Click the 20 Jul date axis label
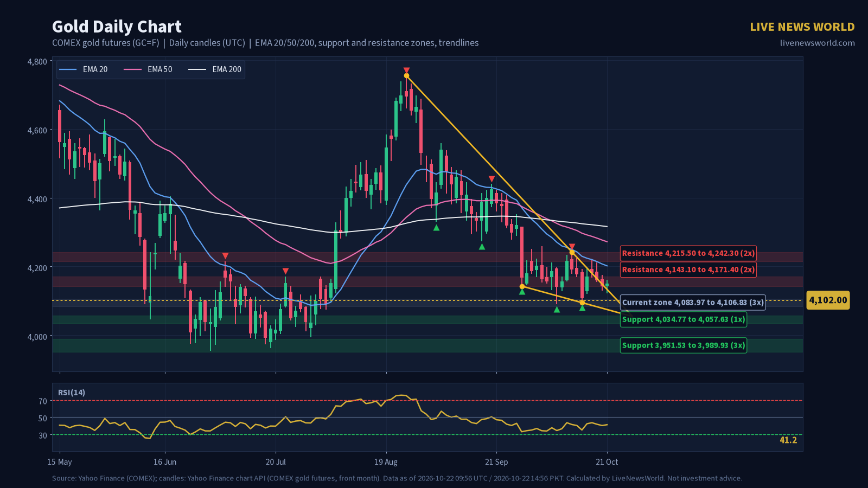 click(276, 462)
